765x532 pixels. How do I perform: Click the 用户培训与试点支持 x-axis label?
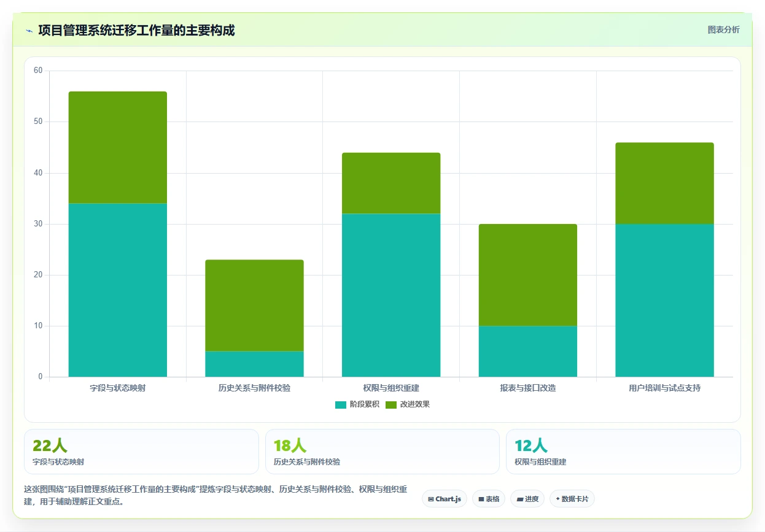(665, 388)
